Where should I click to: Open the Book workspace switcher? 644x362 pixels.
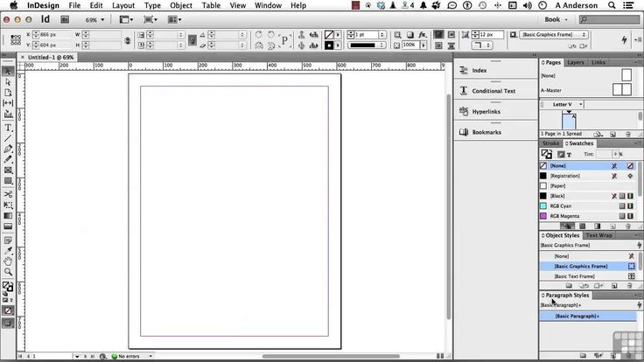(556, 19)
